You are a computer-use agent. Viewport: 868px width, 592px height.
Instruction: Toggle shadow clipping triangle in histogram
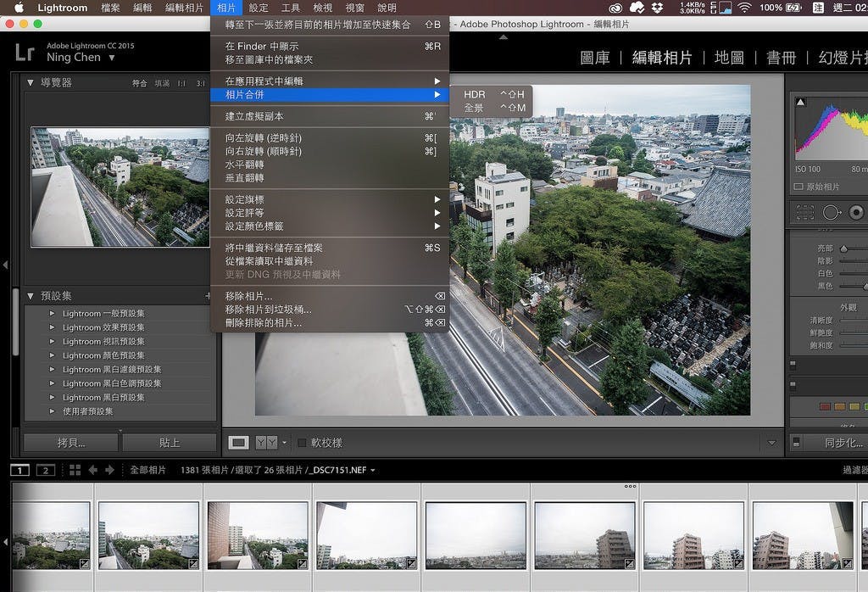800,103
